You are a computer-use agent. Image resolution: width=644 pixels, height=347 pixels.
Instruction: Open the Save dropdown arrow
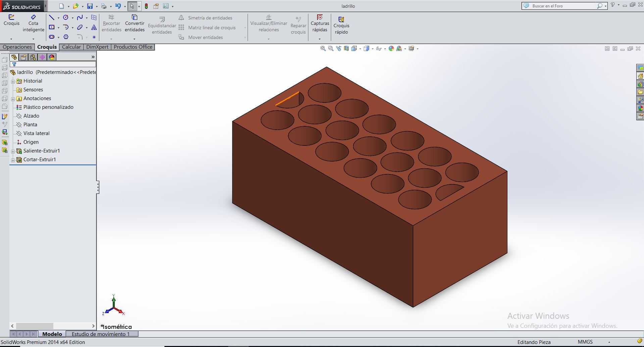[97, 6]
